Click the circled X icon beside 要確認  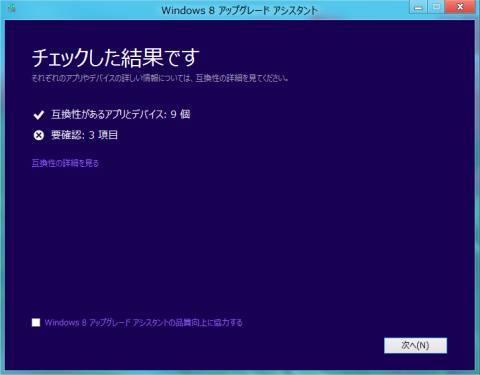39,135
